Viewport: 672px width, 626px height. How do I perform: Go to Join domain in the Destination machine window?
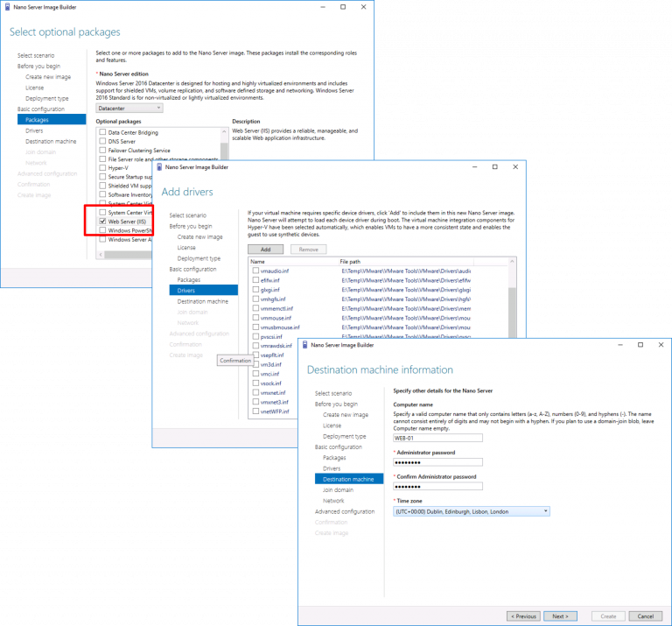click(x=338, y=489)
